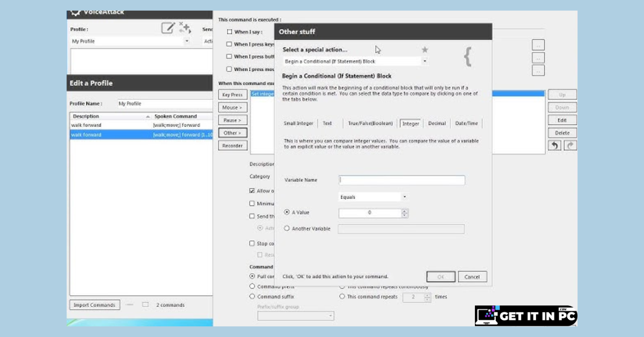
Task: Click the Import Commands button
Action: point(94,305)
